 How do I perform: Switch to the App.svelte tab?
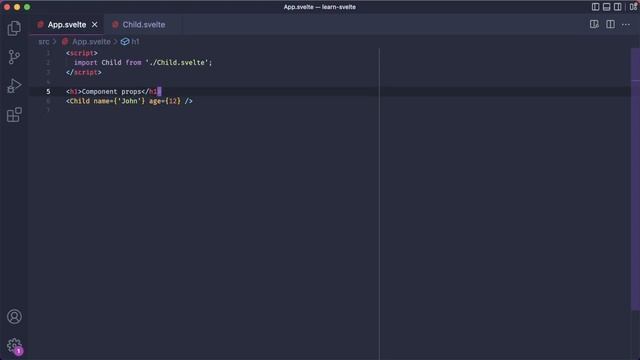coord(67,24)
